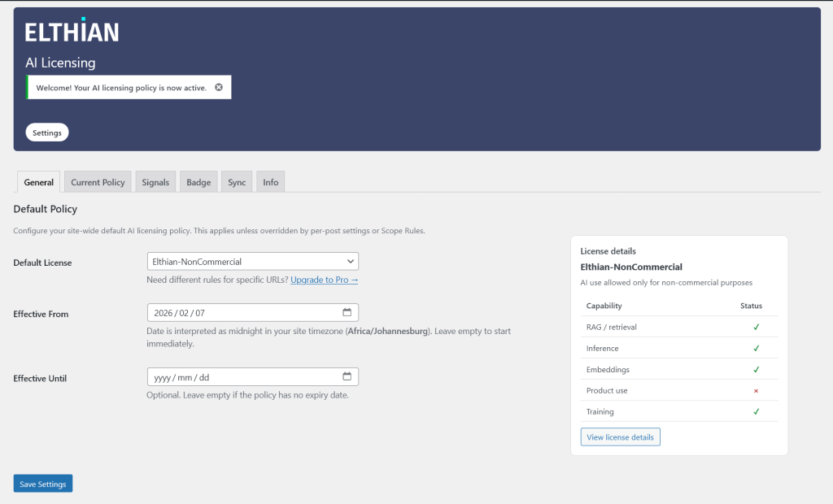833x504 pixels.
Task: Click the green checkmark for RAG / retrieval
Action: pyautogui.click(x=756, y=327)
